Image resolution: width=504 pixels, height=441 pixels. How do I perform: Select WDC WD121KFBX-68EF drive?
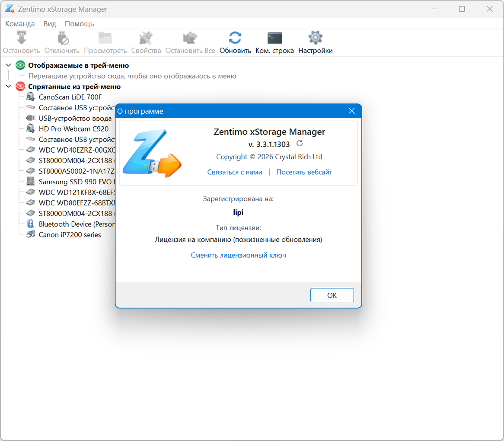click(x=77, y=192)
